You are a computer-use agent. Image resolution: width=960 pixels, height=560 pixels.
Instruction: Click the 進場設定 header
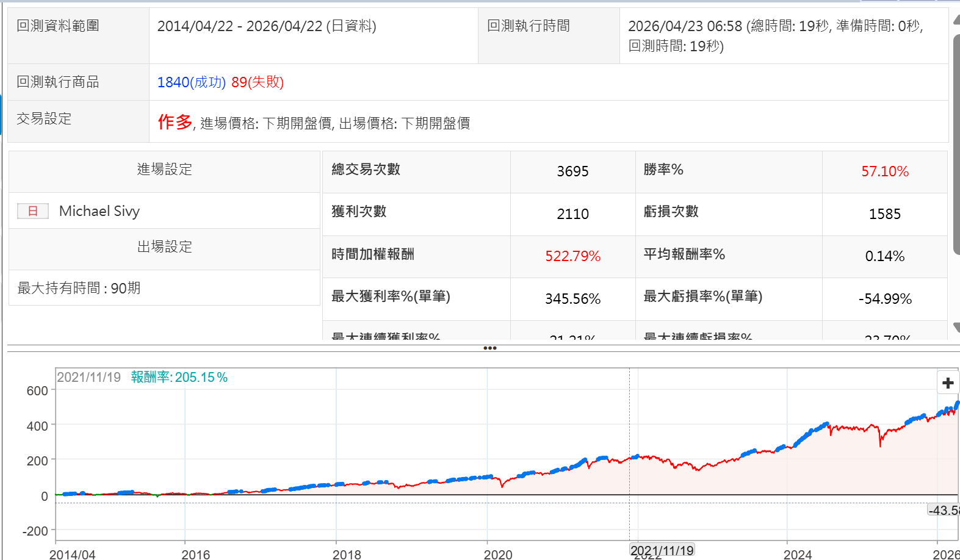click(164, 170)
